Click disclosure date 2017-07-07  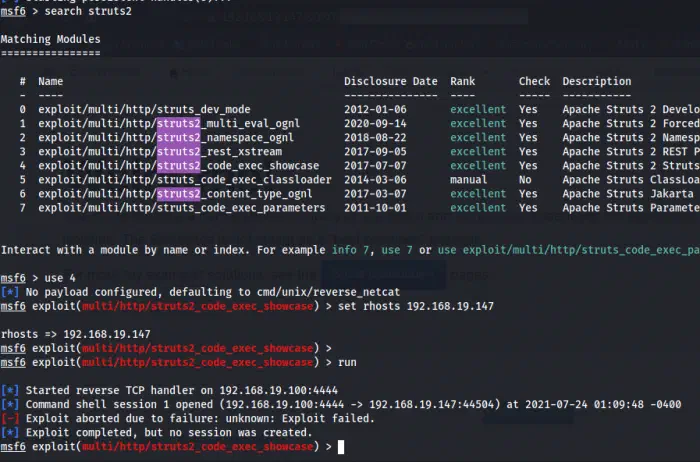pyautogui.click(x=375, y=166)
